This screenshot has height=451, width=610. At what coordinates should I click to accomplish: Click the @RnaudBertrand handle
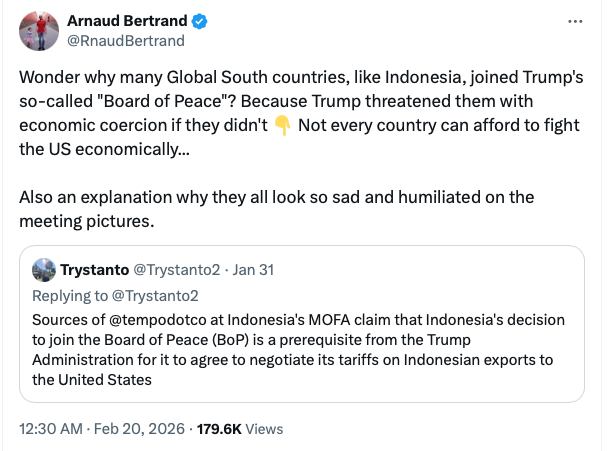(x=125, y=41)
